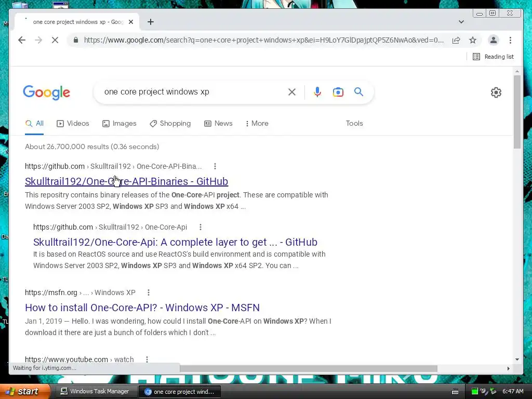This screenshot has width=532, height=399.
Task: Click inside the Google search field
Action: 193,92
